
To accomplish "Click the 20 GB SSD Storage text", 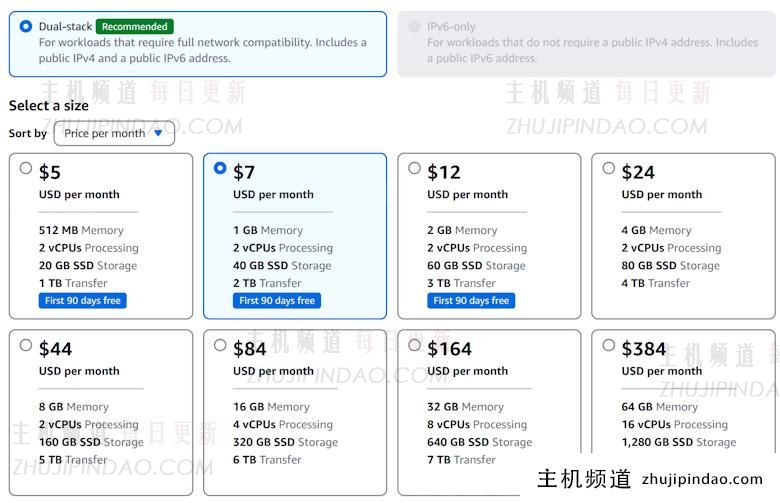I will pyautogui.click(x=88, y=266).
